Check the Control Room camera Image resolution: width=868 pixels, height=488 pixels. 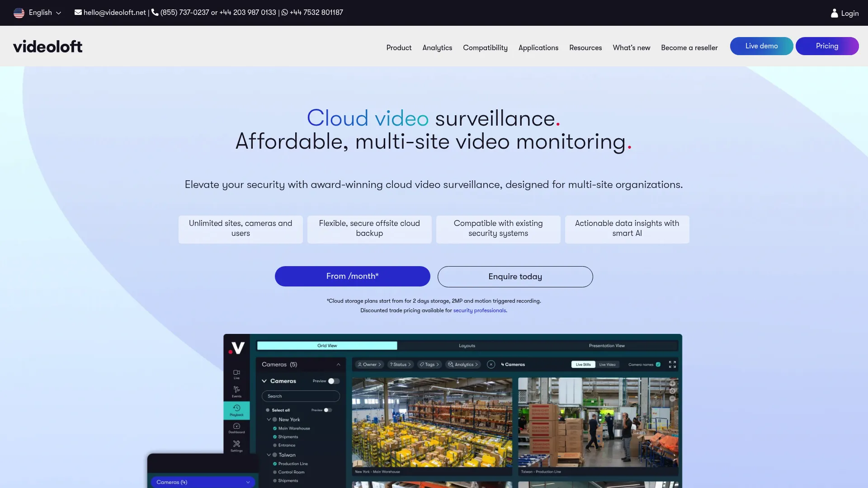275,472
